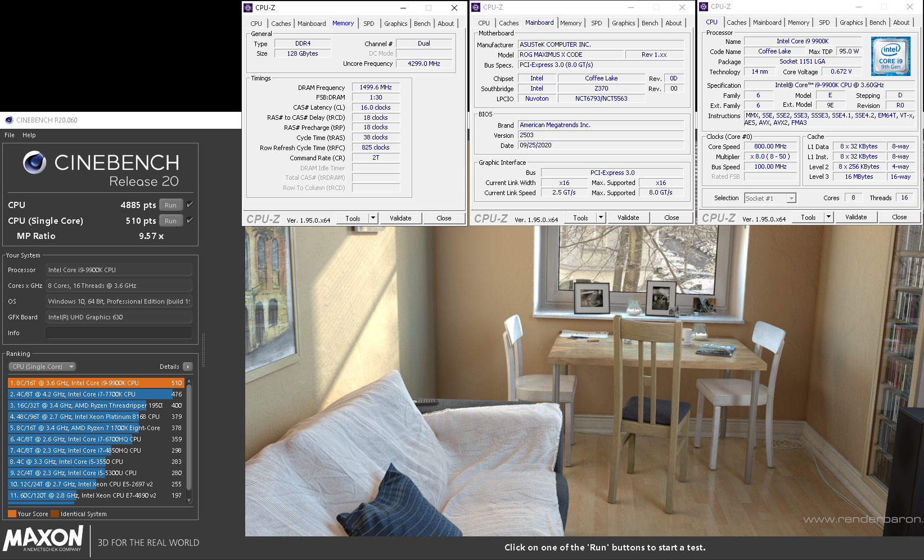Switch to Caches tab in Memory window

pos(281,24)
